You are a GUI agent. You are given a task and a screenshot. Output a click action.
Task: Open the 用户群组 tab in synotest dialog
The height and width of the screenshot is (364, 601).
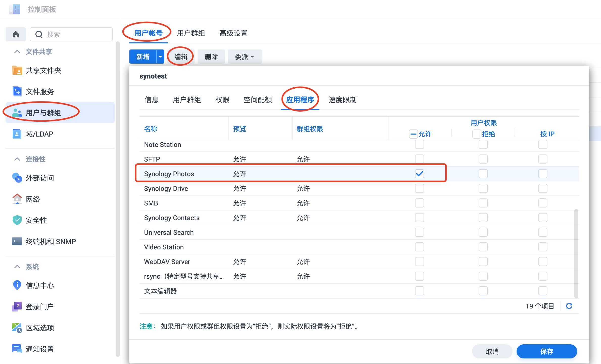(187, 100)
